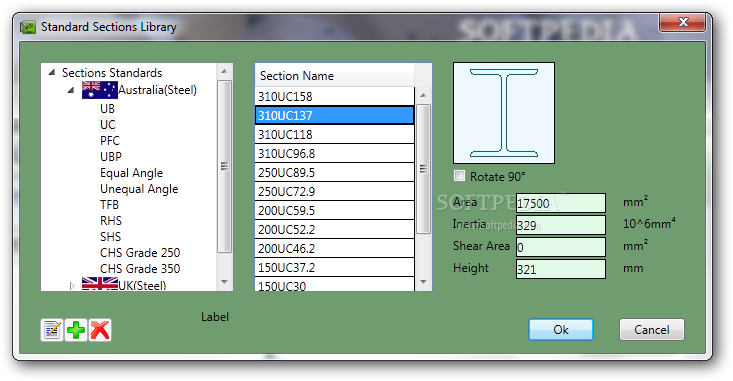Image resolution: width=733 pixels, height=381 pixels.
Task: Select RHS section type
Action: click(111, 220)
